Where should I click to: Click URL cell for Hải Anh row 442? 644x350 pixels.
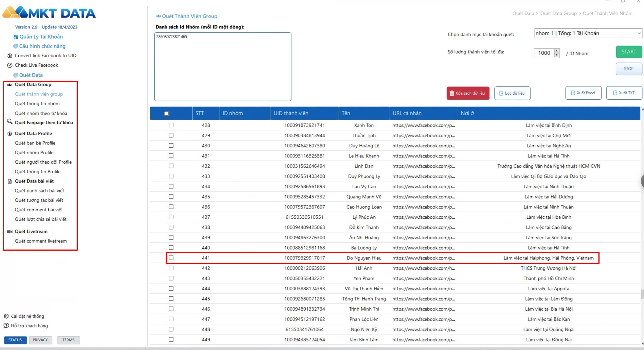pos(423,268)
